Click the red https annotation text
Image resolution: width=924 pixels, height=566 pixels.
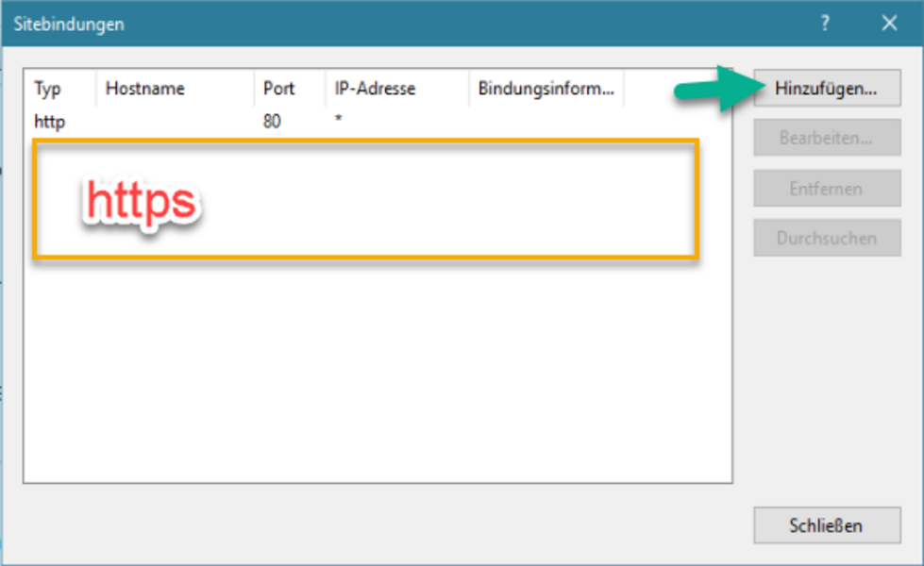pyautogui.click(x=142, y=201)
